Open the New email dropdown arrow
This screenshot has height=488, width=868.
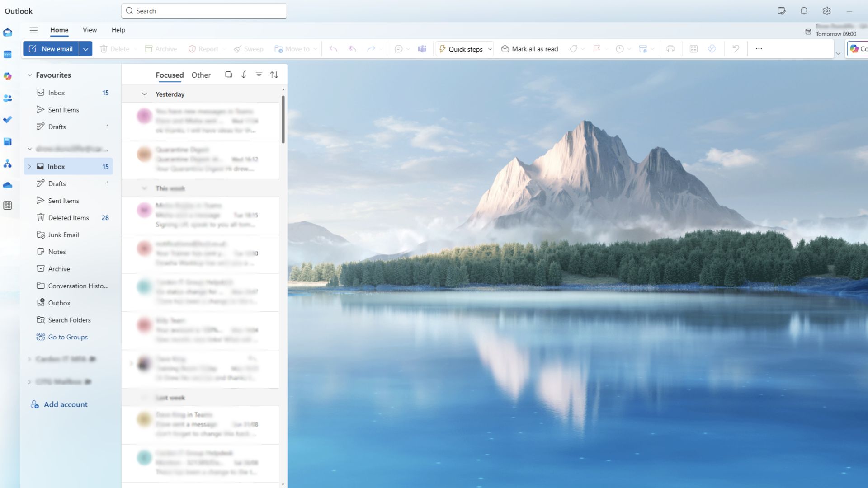pos(85,49)
